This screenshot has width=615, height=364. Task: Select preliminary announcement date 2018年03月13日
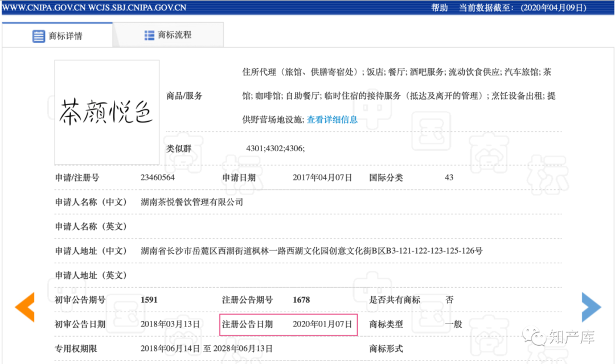tap(170, 324)
